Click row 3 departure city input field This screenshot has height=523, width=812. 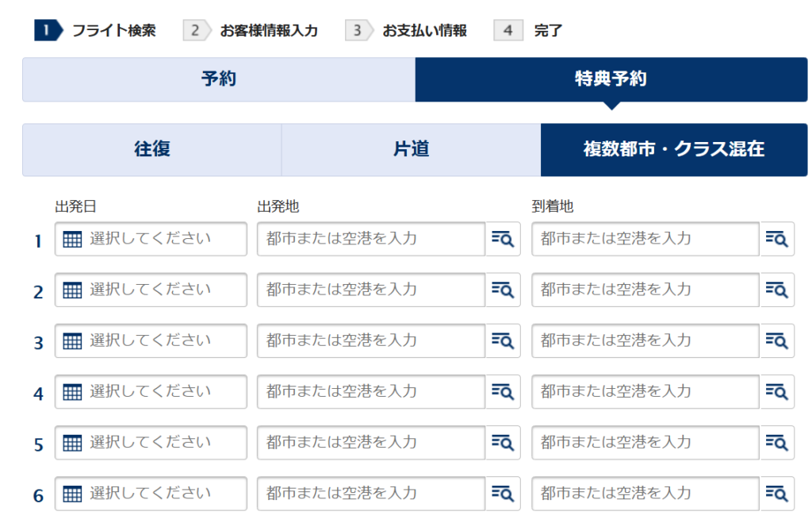coord(370,340)
